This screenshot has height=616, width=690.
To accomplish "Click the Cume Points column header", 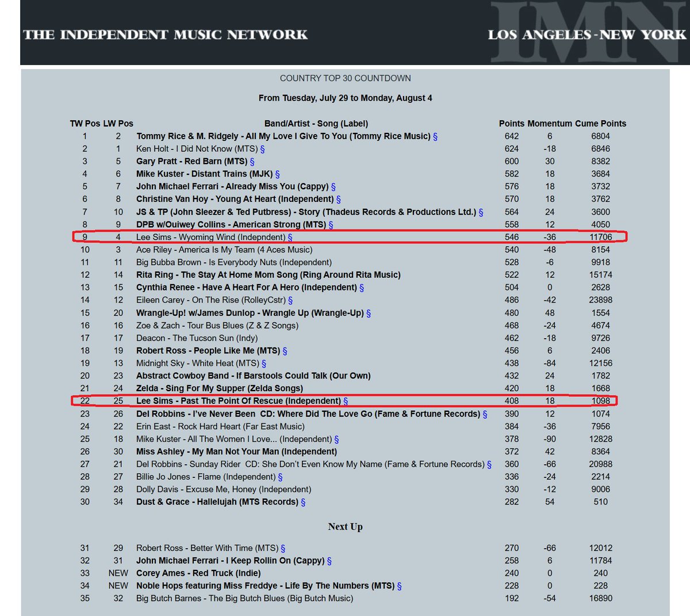I will (x=601, y=124).
